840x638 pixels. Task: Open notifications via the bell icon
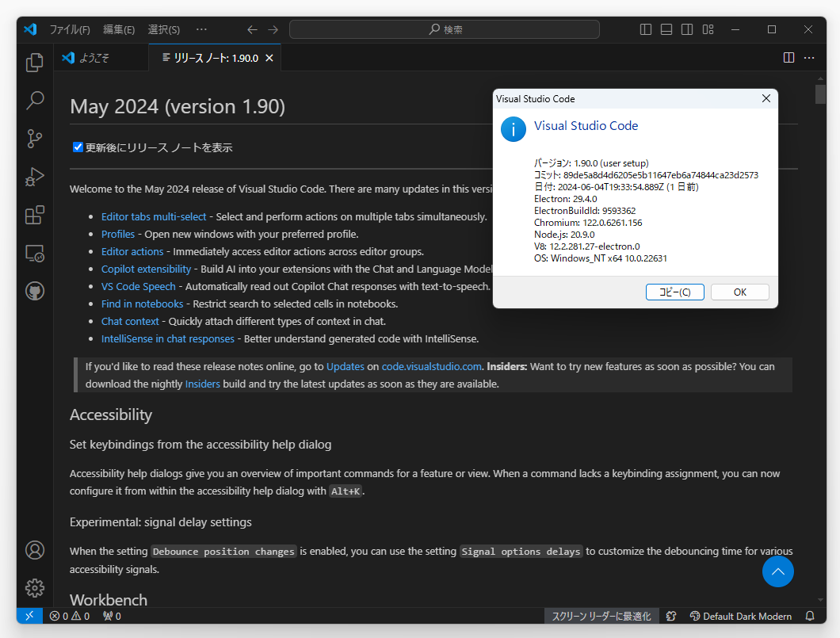[809, 616]
